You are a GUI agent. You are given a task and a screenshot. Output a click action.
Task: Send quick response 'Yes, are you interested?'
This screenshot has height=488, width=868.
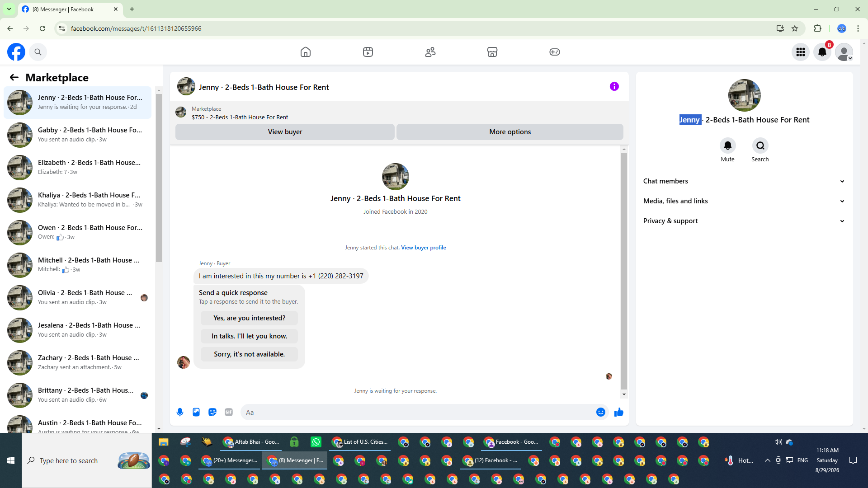pos(250,318)
